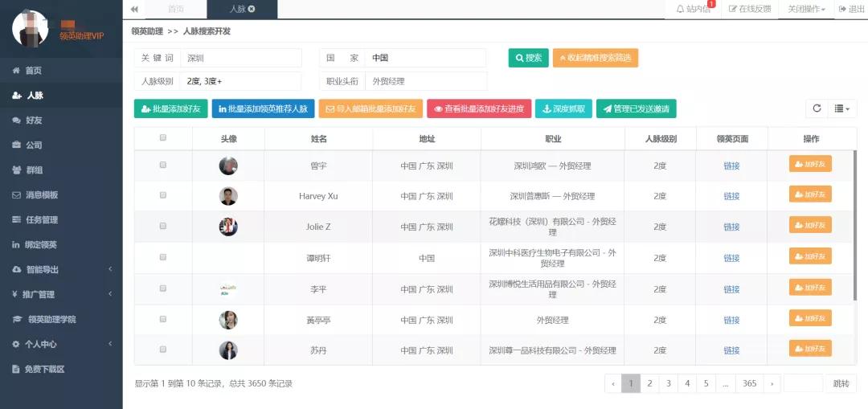Click 加好友 for 曾宇
868x409 pixels.
(810, 164)
